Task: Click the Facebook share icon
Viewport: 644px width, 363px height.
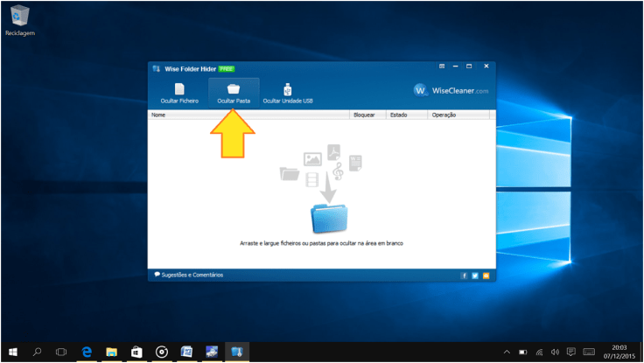Action: 465,276
